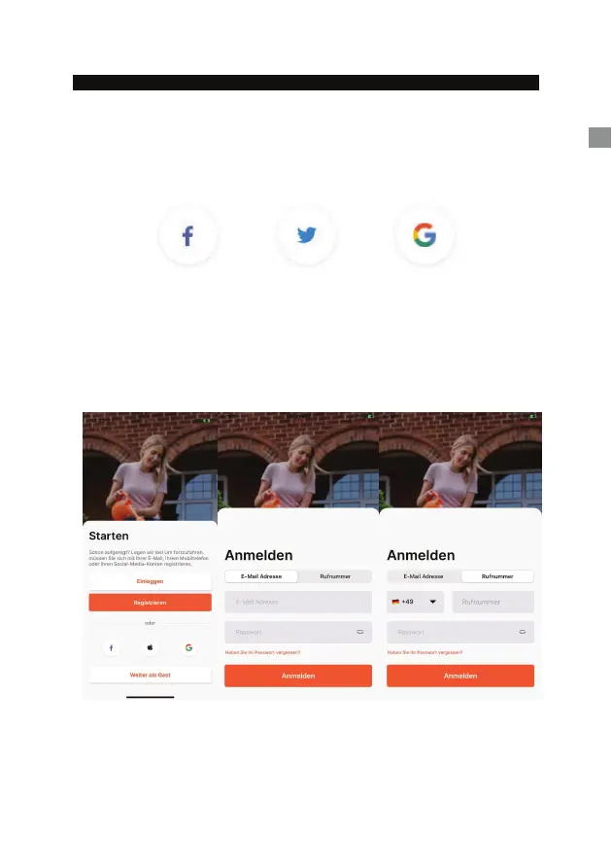Tap the small Google icon on Starten screen
This screenshot has width=612, height=868.
(188, 647)
